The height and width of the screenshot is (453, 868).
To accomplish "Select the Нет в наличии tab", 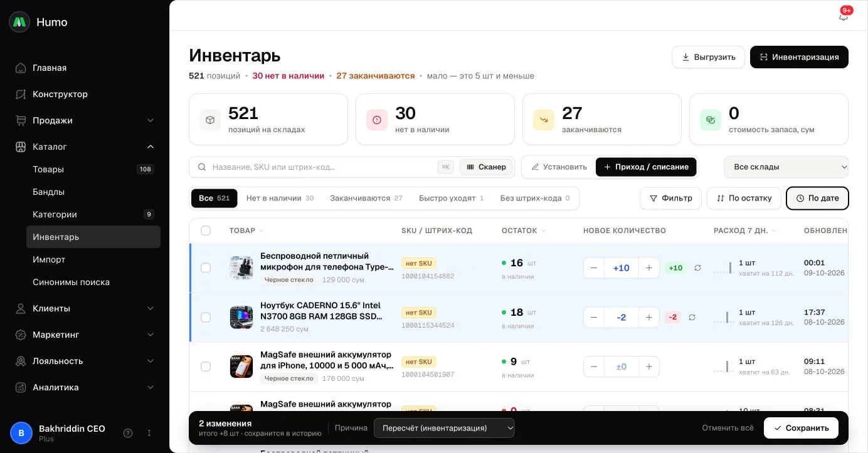I will (x=280, y=198).
